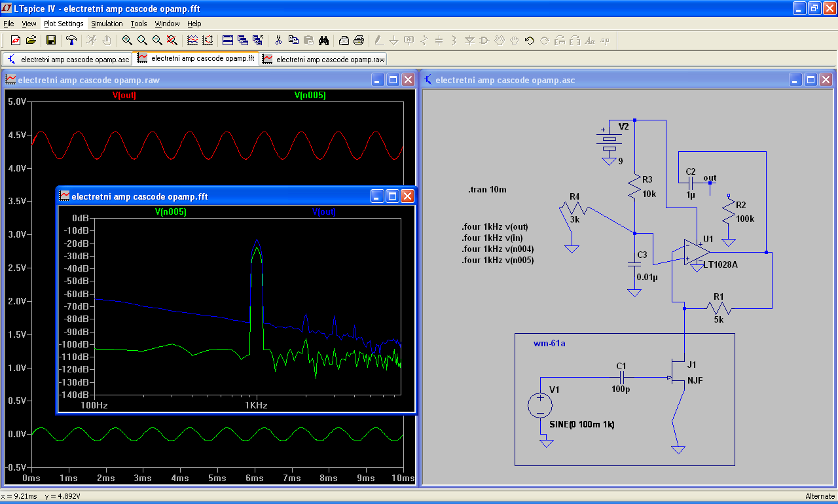
Task: Click Zoom Out magnifier icon
Action: [157, 40]
